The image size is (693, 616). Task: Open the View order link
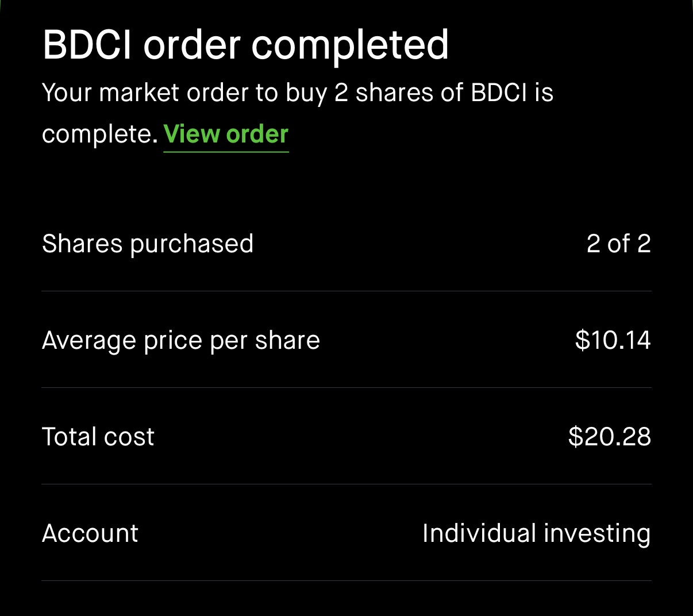click(x=226, y=134)
